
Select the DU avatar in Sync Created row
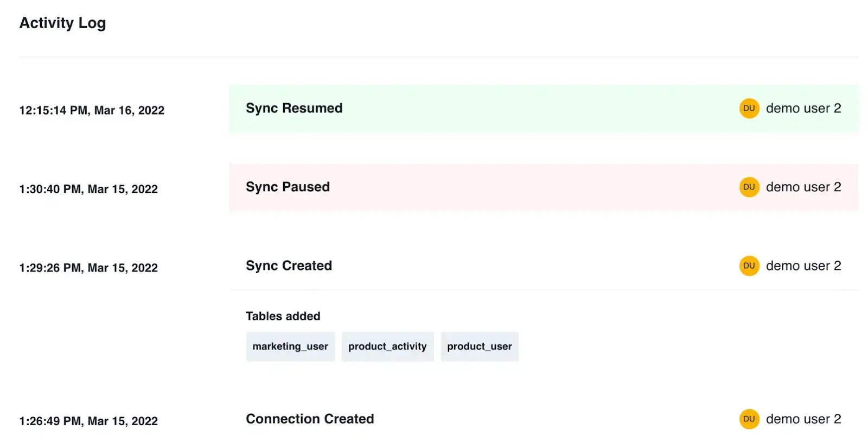click(x=749, y=266)
